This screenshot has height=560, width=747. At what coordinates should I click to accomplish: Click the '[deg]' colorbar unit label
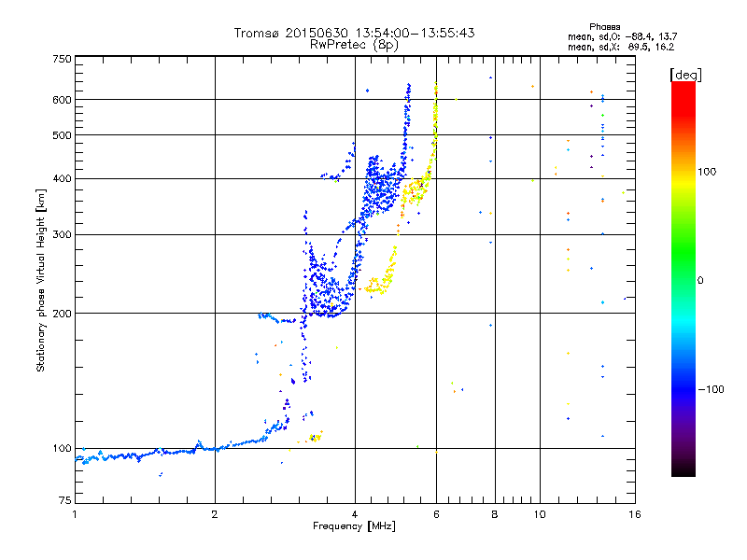pyautogui.click(x=685, y=75)
